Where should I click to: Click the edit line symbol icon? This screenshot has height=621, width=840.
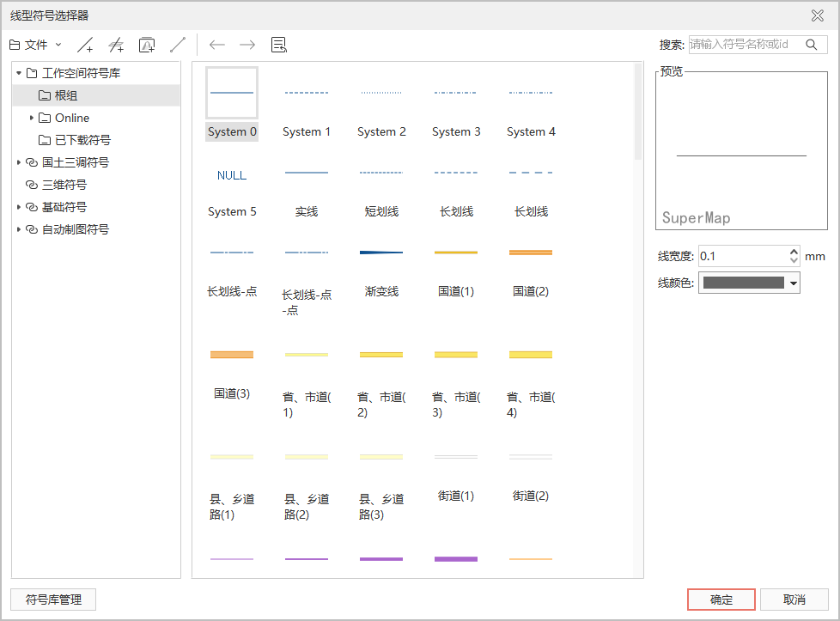click(x=178, y=45)
